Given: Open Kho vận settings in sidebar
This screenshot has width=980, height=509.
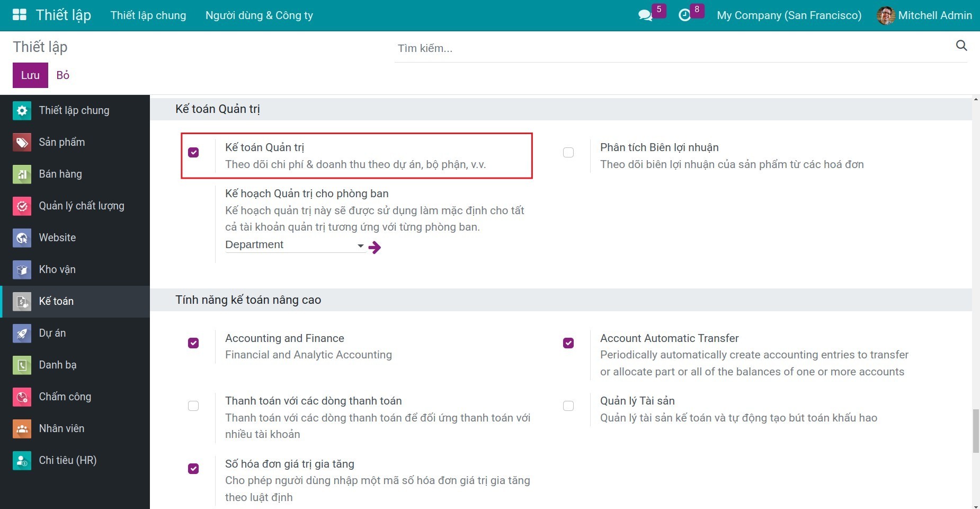Looking at the screenshot, I should [x=57, y=269].
